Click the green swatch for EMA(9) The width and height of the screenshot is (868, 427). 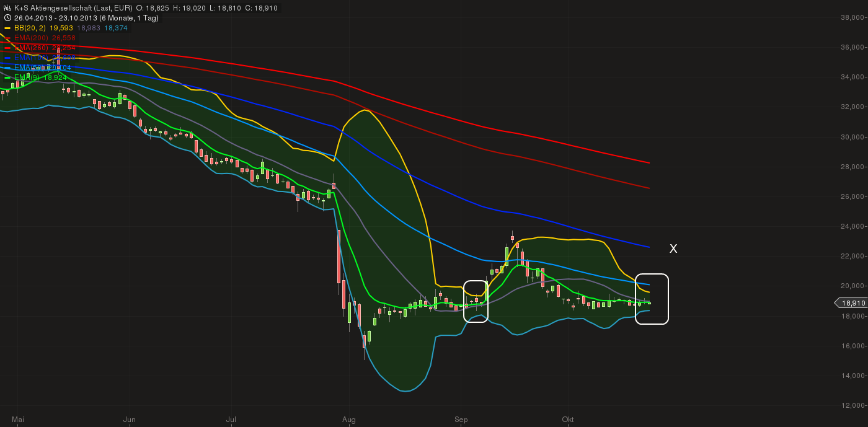(x=7, y=78)
